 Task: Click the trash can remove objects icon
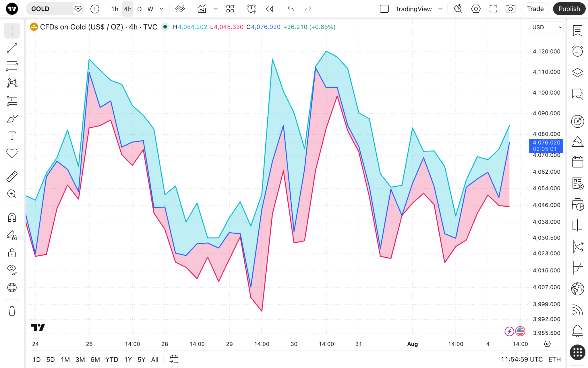[12, 311]
